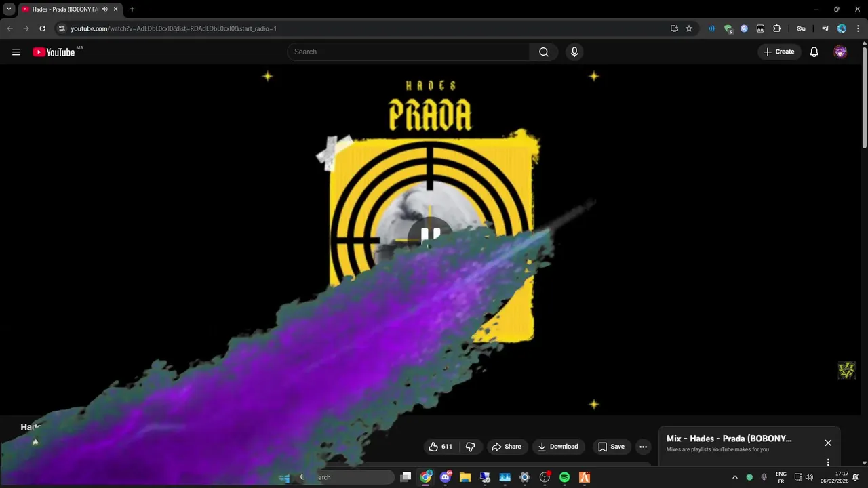Start voice search with the microphone

(574, 52)
